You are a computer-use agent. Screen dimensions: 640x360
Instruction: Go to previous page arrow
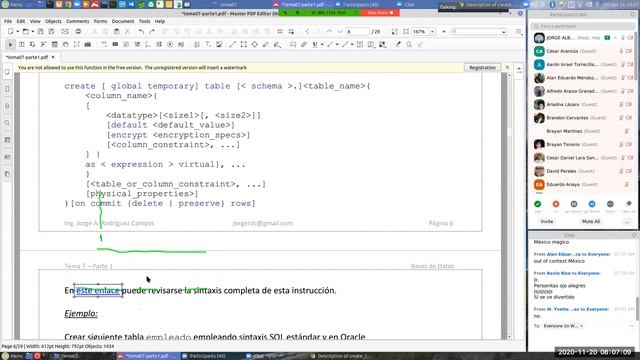(329, 31)
